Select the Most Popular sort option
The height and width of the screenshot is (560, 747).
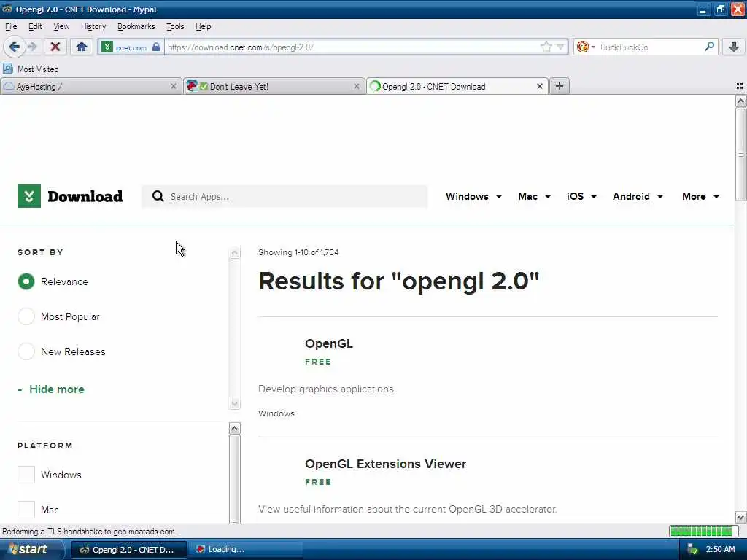point(26,316)
